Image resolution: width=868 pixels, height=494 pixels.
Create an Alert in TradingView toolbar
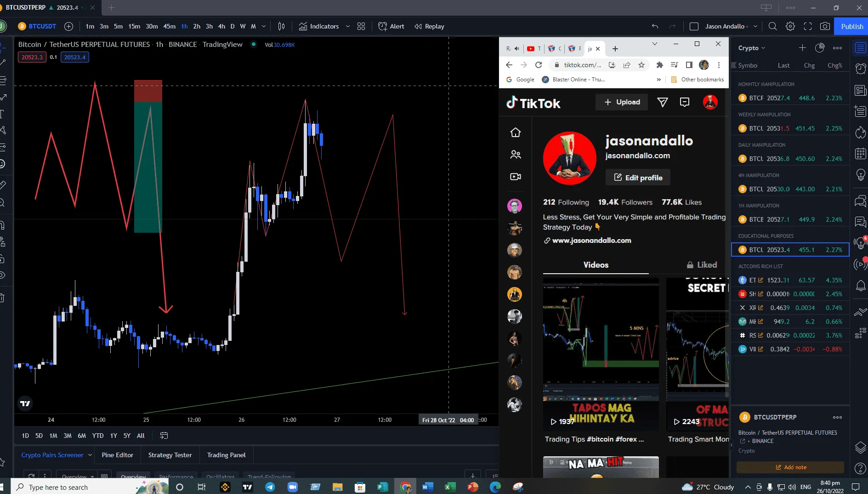click(x=391, y=26)
